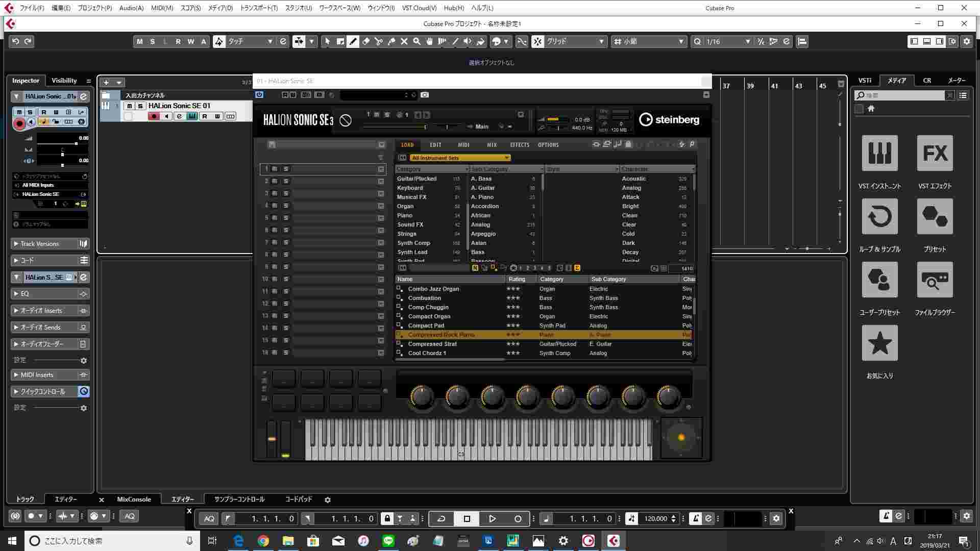Select the Object Selection arrow tool
This screenshot has width=980, height=551.
[327, 41]
